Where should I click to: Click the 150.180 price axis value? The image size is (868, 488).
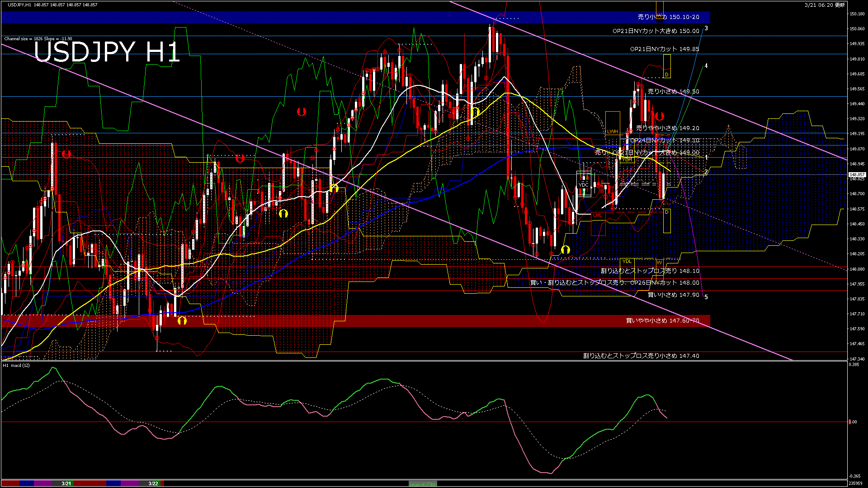(x=857, y=14)
